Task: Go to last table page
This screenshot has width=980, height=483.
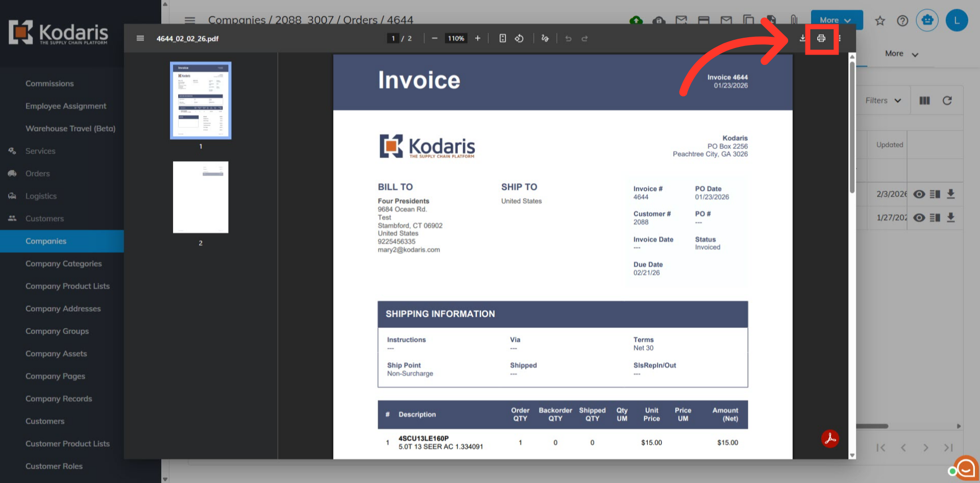Action: tap(948, 448)
